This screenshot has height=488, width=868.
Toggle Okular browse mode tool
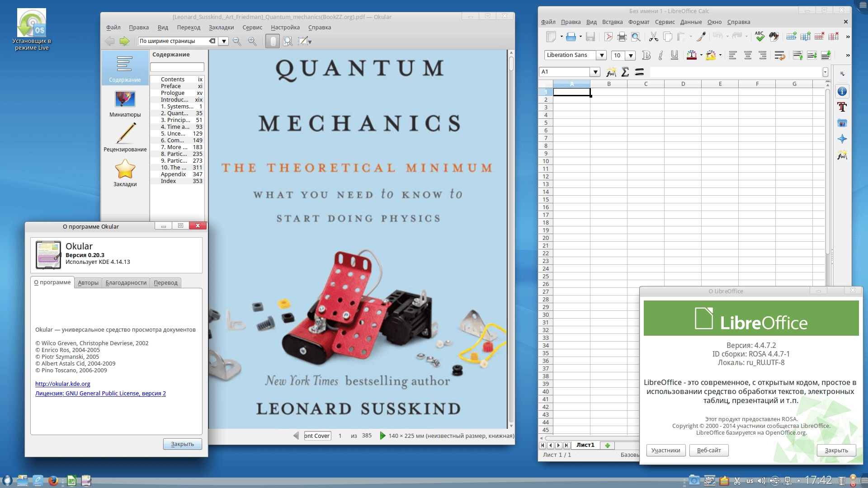coord(272,41)
